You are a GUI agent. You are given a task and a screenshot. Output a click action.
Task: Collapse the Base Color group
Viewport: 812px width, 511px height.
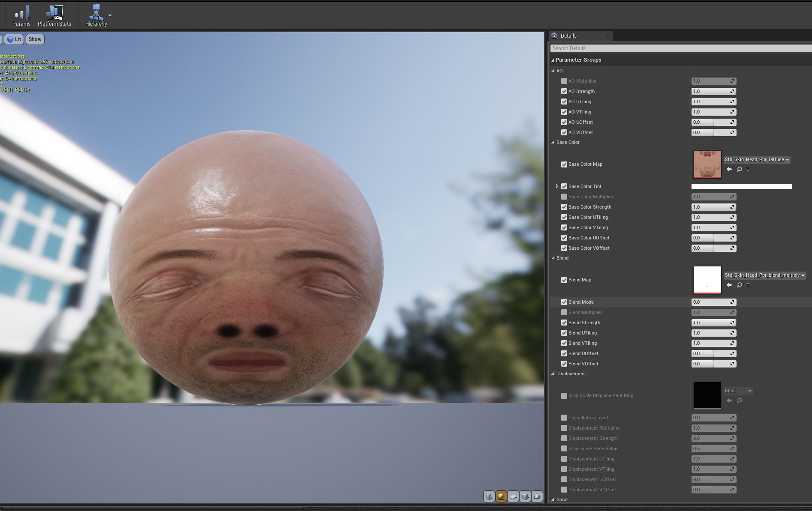pyautogui.click(x=553, y=143)
